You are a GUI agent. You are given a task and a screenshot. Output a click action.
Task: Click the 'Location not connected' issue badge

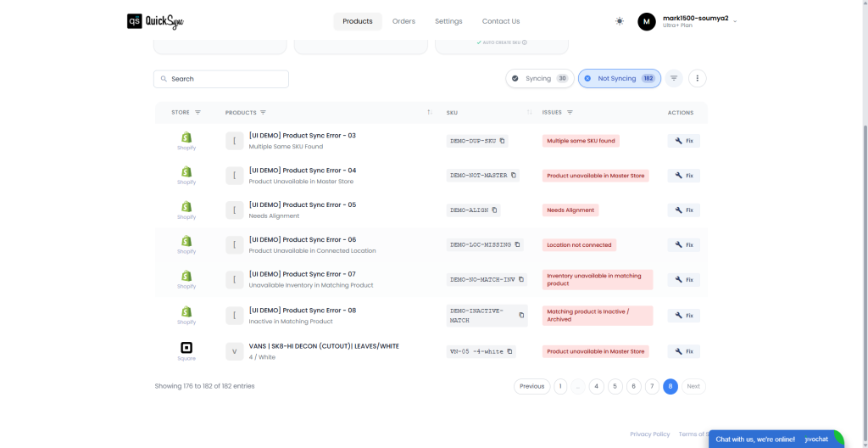(579, 244)
